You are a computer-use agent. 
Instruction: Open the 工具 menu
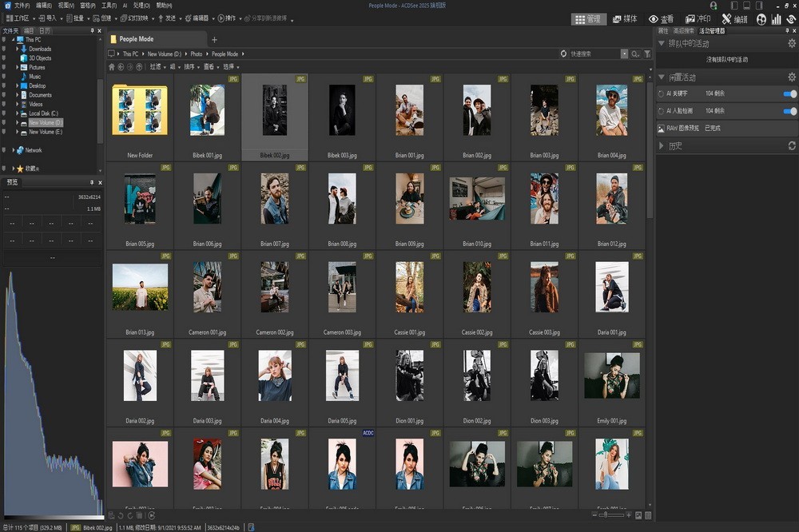pos(109,5)
